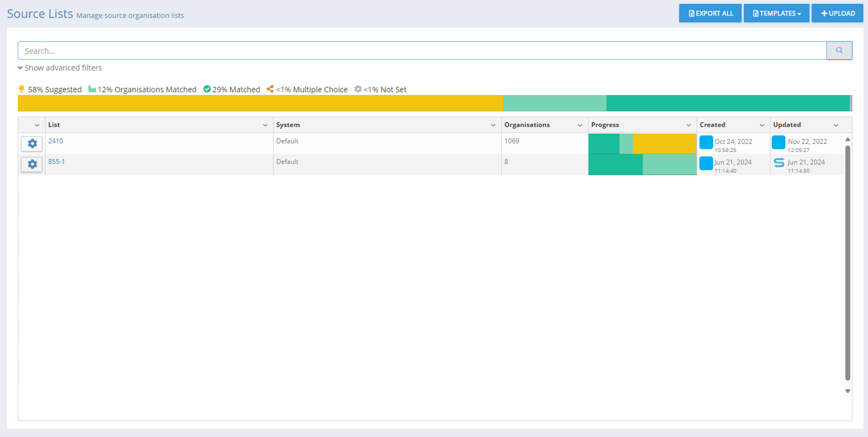
Task: Click the magnifier search button
Action: [x=839, y=51]
